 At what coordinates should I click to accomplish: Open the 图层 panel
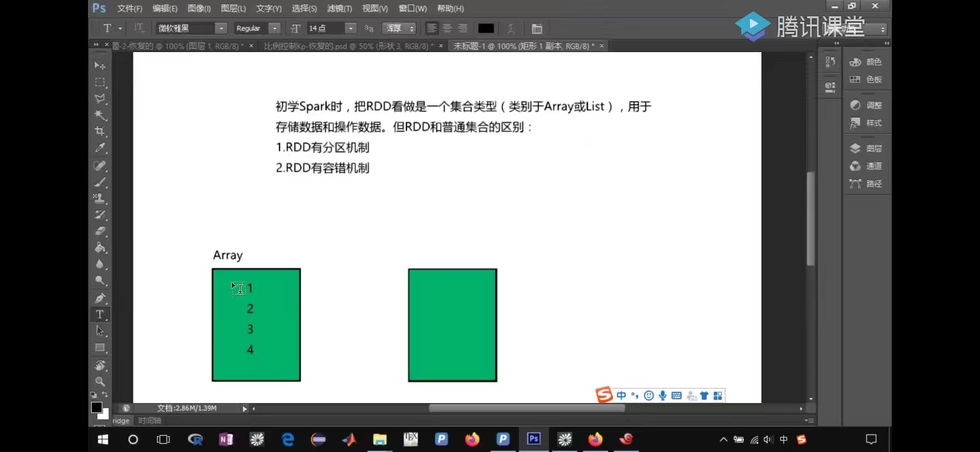coord(866,149)
